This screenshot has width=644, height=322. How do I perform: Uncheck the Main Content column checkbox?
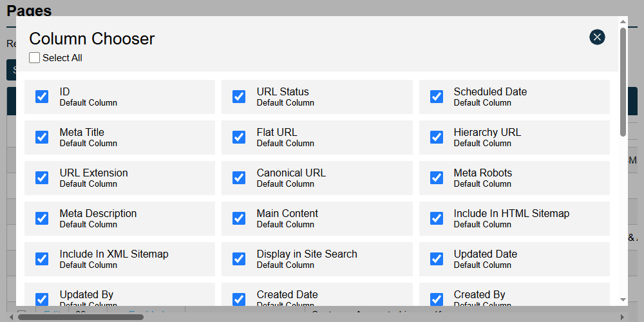(239, 218)
